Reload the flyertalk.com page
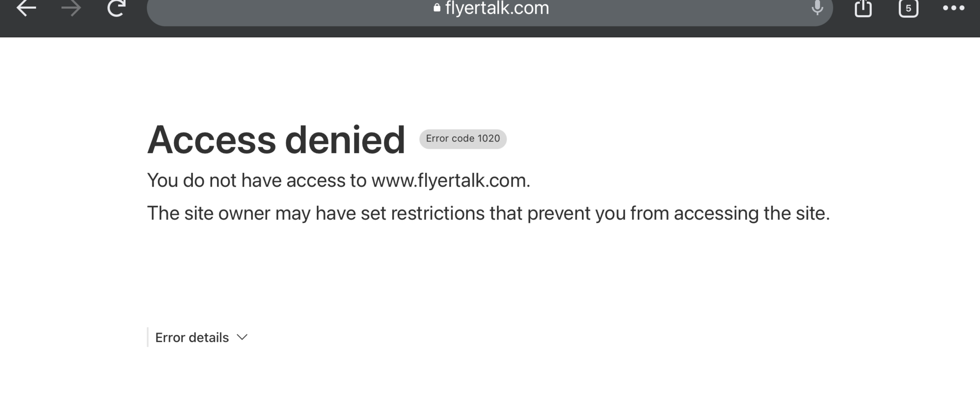 [x=116, y=8]
